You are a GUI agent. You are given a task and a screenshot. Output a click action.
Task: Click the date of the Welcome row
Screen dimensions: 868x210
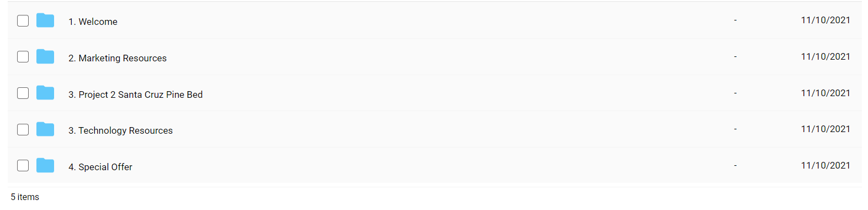tap(826, 20)
